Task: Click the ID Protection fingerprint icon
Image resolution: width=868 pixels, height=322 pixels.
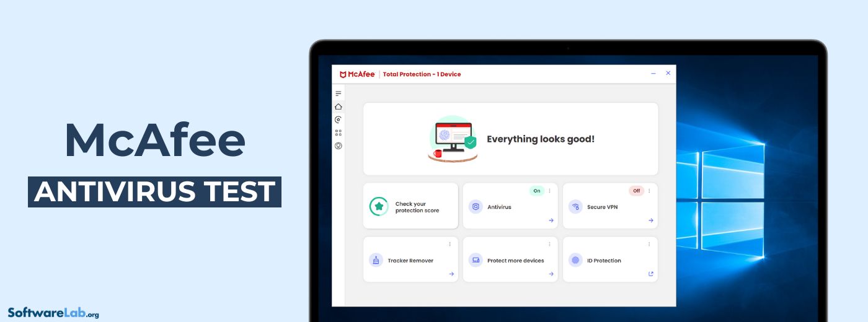Action: (575, 260)
